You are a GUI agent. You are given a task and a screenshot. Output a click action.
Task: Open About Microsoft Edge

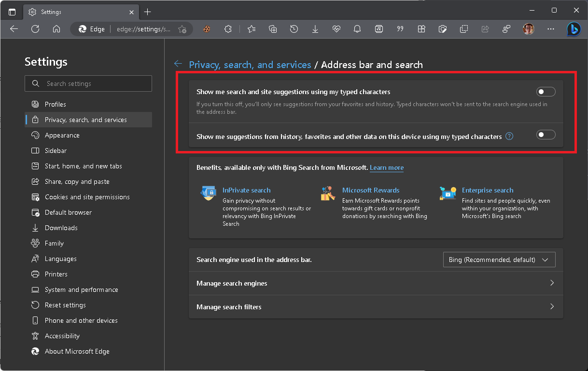88,351
